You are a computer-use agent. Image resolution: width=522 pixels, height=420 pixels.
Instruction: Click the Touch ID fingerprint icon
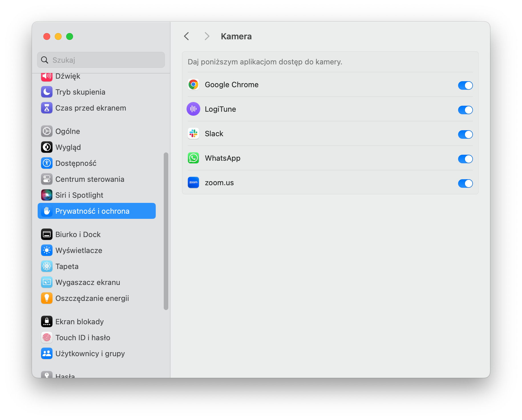coord(46,338)
